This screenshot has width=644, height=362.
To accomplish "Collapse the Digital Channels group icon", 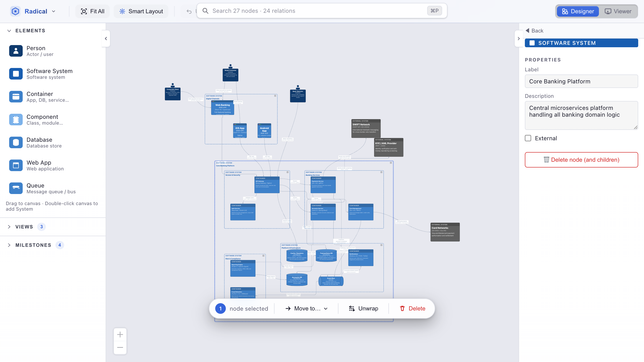I will 275,96.
